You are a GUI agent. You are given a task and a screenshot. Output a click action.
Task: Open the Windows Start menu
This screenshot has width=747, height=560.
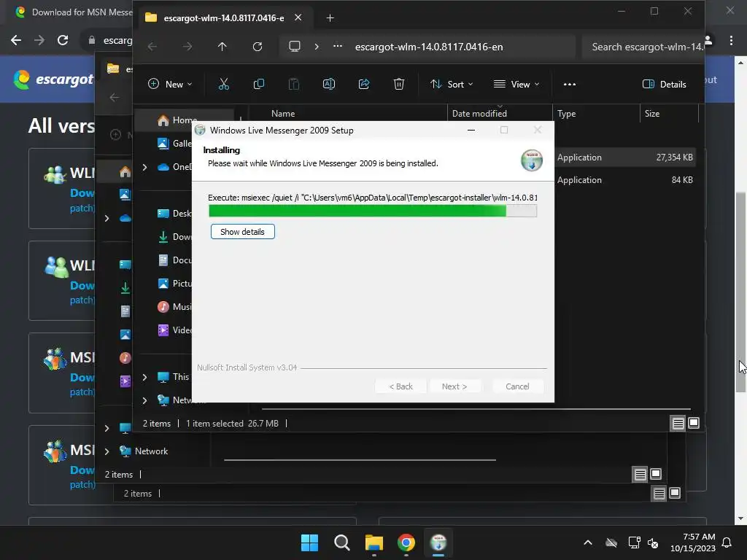tap(309, 542)
